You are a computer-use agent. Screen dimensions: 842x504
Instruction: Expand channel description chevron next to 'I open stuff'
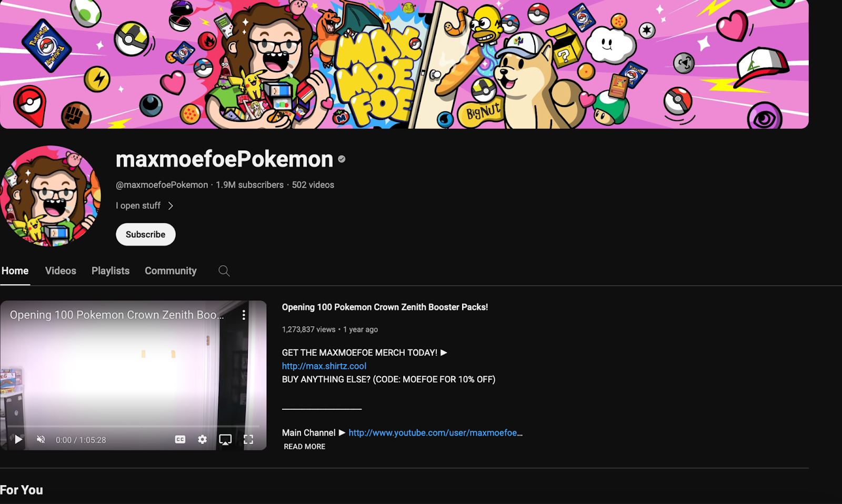pos(171,206)
